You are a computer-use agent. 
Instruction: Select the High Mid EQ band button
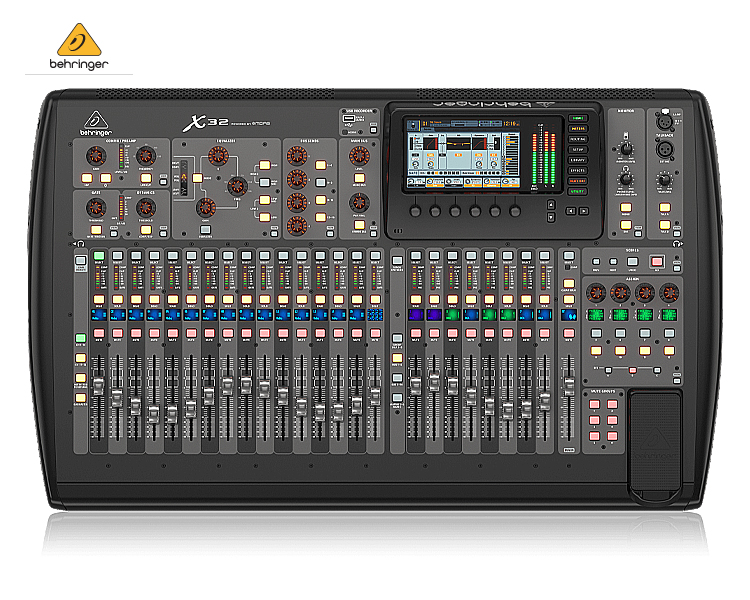click(265, 182)
